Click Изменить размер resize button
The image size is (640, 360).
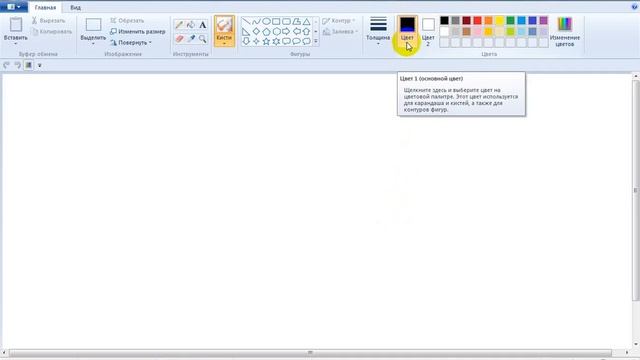[138, 31]
